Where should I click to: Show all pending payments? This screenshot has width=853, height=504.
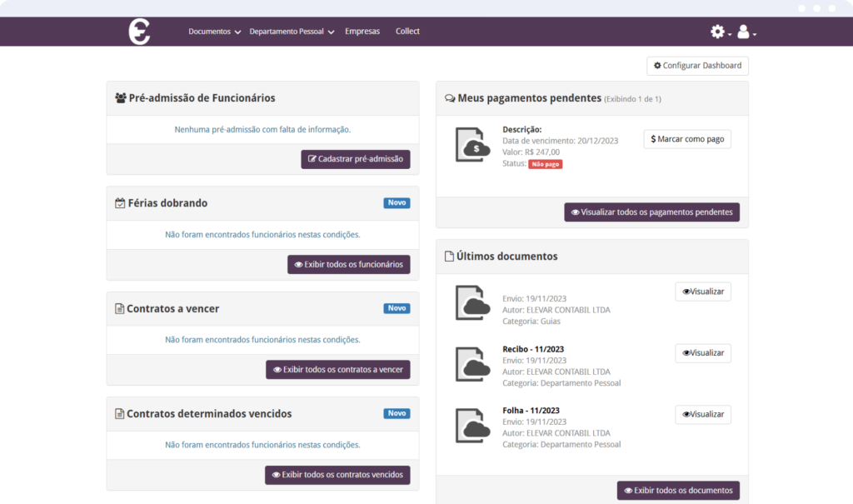[x=651, y=212]
